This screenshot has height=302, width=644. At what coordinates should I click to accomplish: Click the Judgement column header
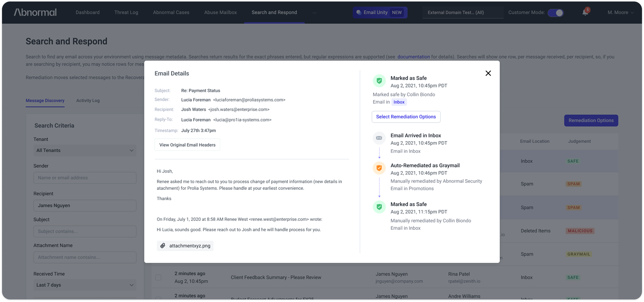tap(579, 141)
